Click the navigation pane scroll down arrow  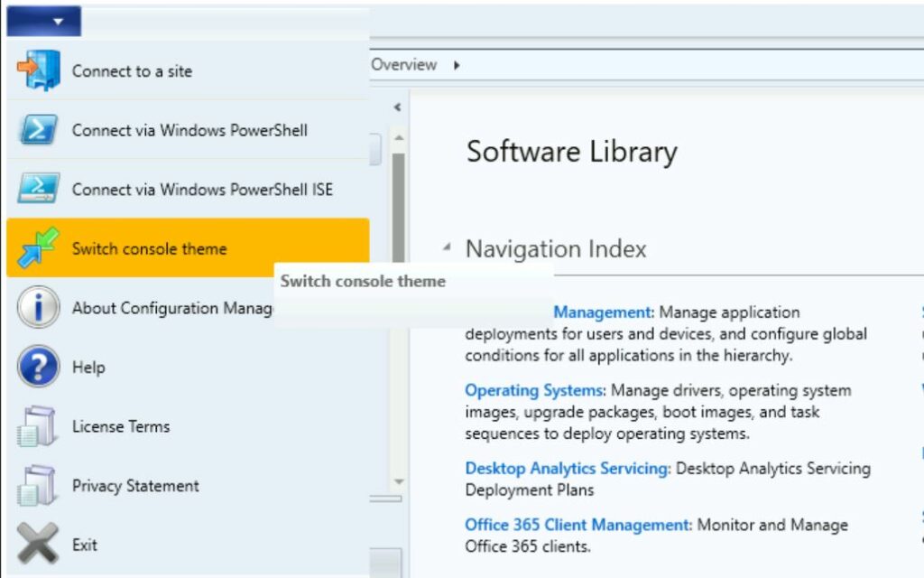pyautogui.click(x=399, y=481)
